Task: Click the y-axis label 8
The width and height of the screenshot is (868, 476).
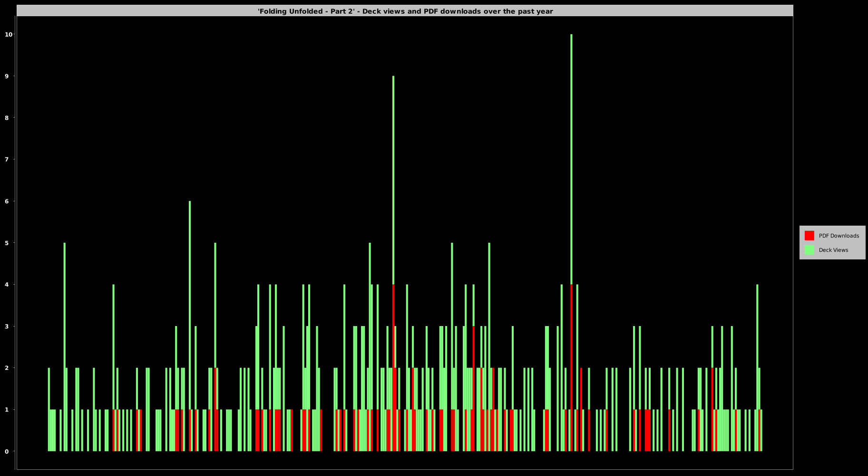Action: (7, 118)
